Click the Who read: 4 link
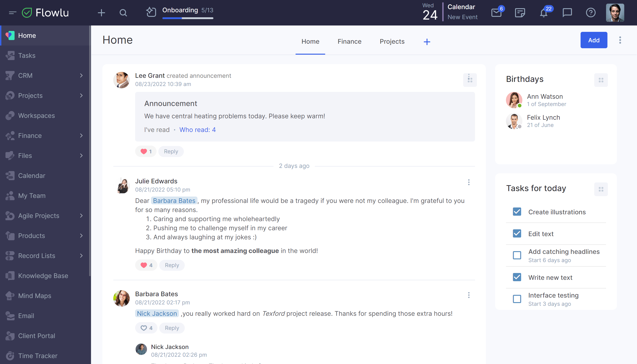 (x=197, y=129)
